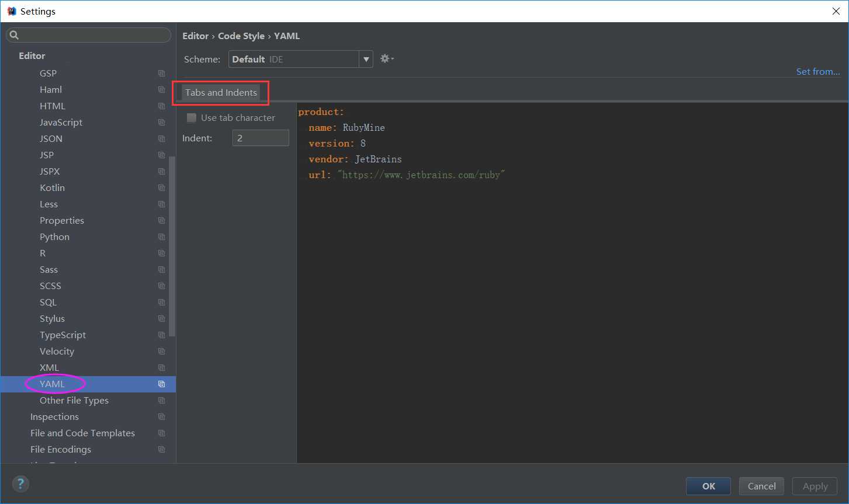Click the 'vendor: JetBrains' preview line
849x504 pixels.
[355, 159]
